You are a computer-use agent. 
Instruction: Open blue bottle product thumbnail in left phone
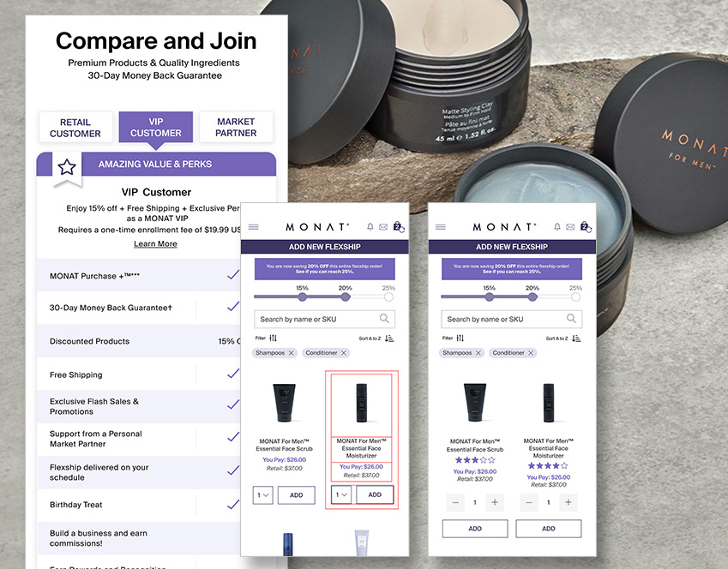point(288,544)
